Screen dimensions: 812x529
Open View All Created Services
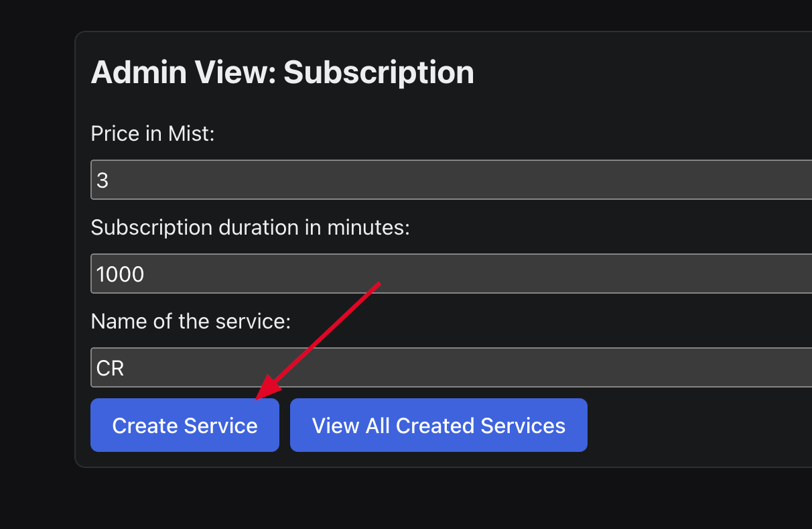pos(438,425)
